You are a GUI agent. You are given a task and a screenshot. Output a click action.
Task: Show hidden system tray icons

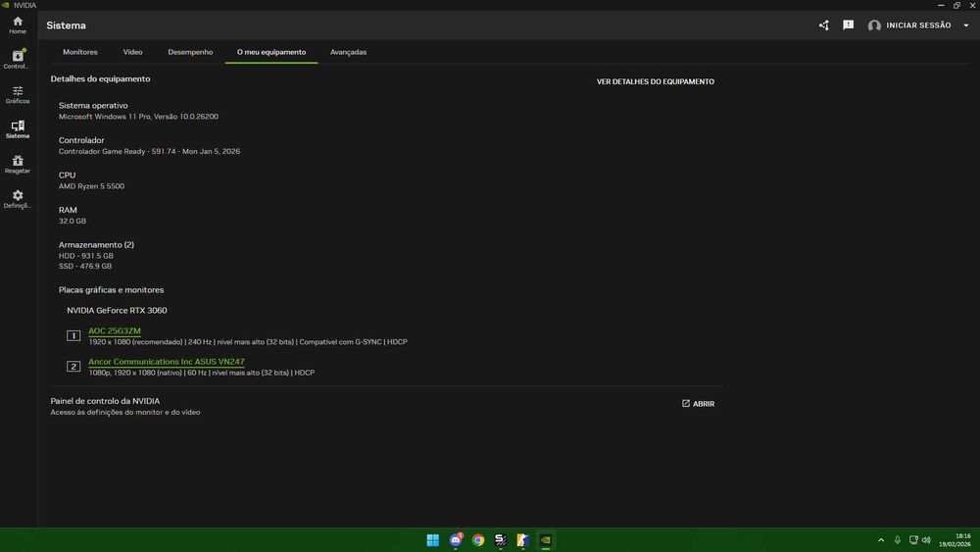(x=881, y=540)
